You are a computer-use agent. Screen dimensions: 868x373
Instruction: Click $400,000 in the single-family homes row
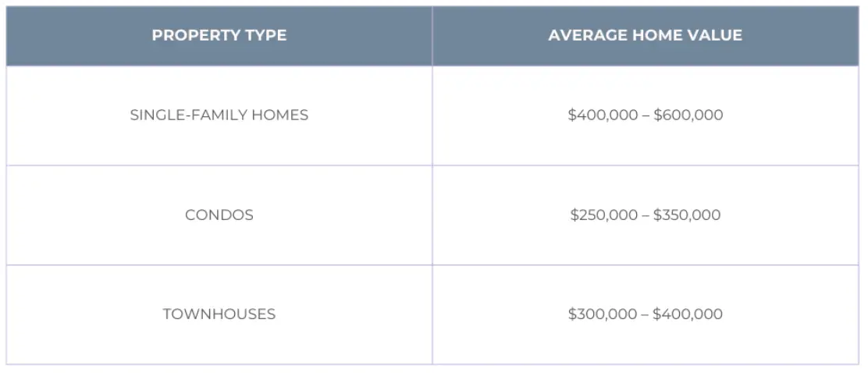(x=603, y=115)
